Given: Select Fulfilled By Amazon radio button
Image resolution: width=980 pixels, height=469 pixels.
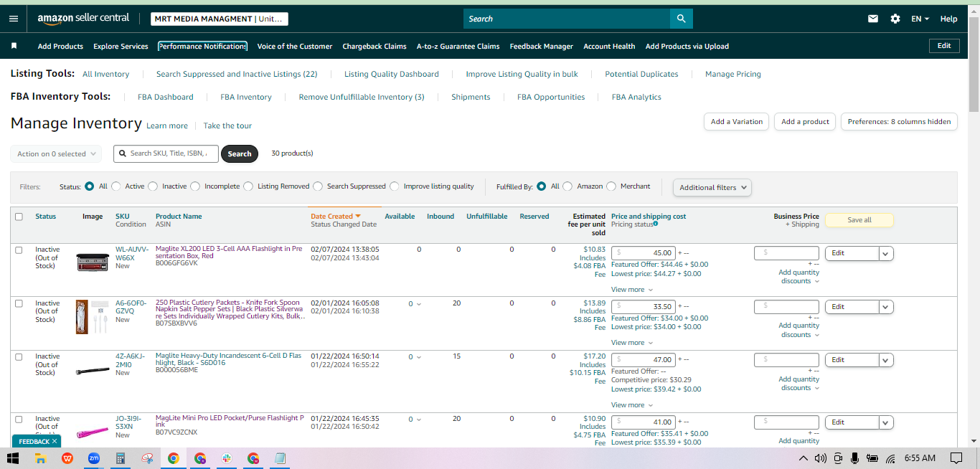Looking at the screenshot, I should pos(567,186).
